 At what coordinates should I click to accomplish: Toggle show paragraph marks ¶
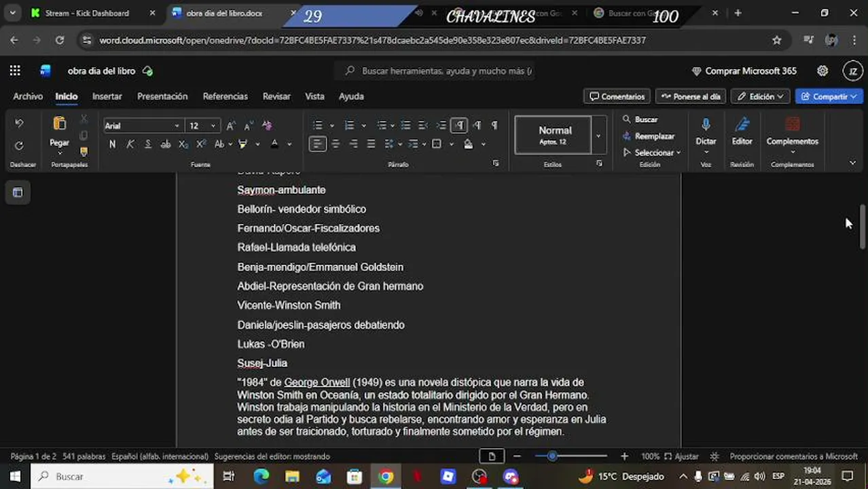494,126
